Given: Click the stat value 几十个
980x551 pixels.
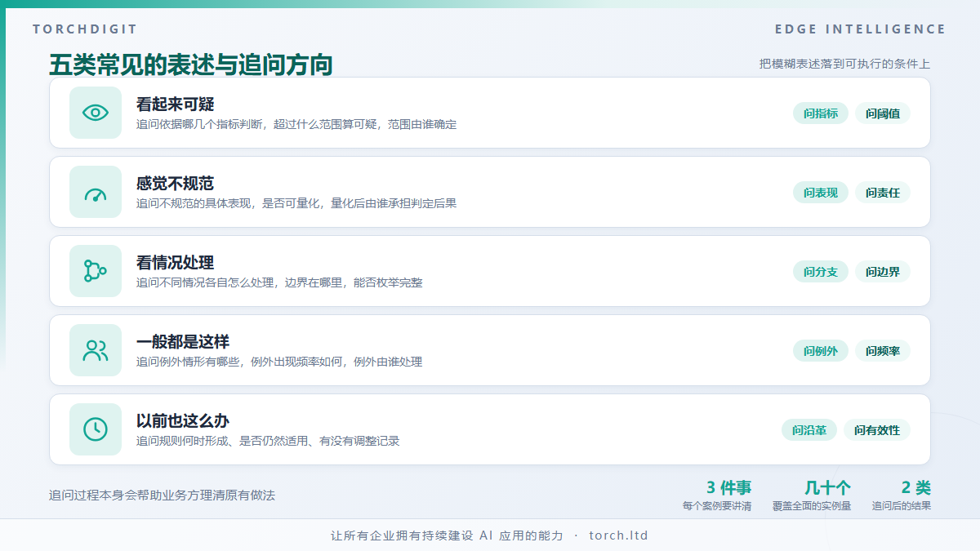Looking at the screenshot, I should 828,487.
